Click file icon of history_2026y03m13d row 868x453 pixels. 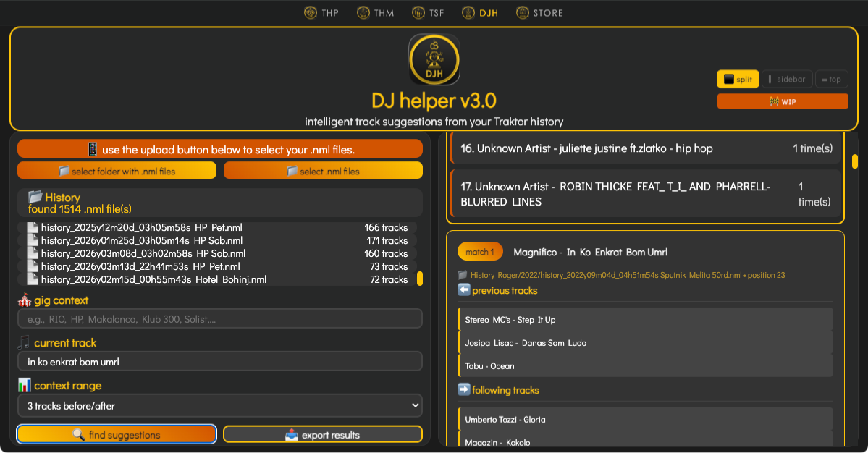pos(33,266)
